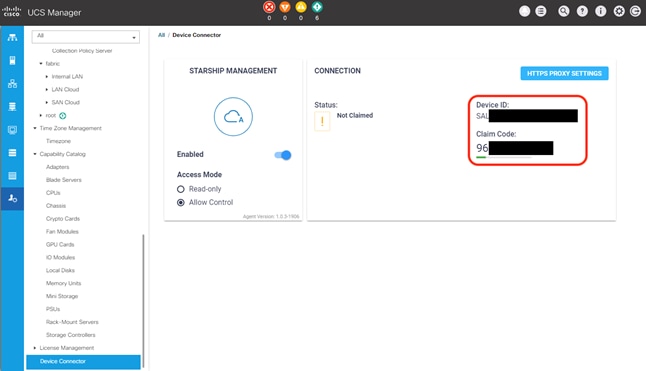The image size is (646, 371).
Task: Open the search magnifier icon
Action: click(564, 11)
